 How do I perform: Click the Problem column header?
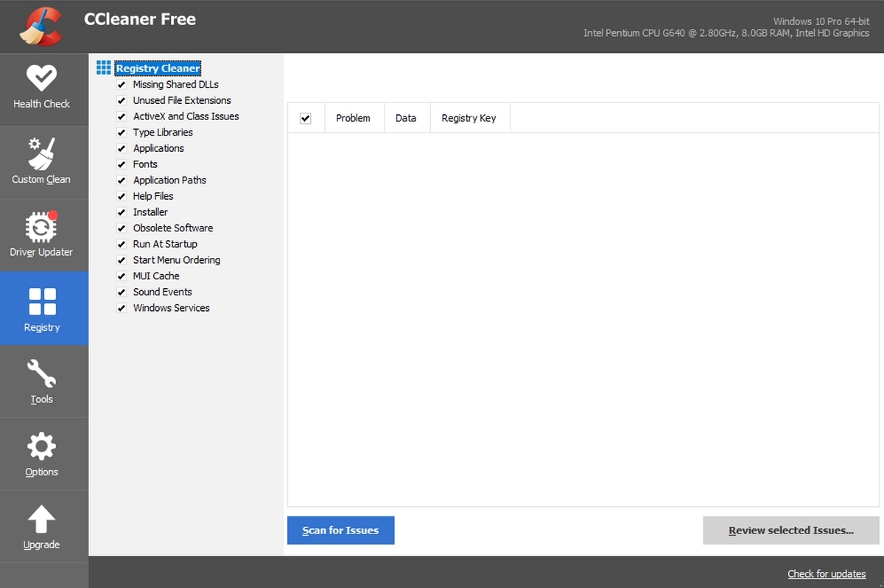point(353,117)
